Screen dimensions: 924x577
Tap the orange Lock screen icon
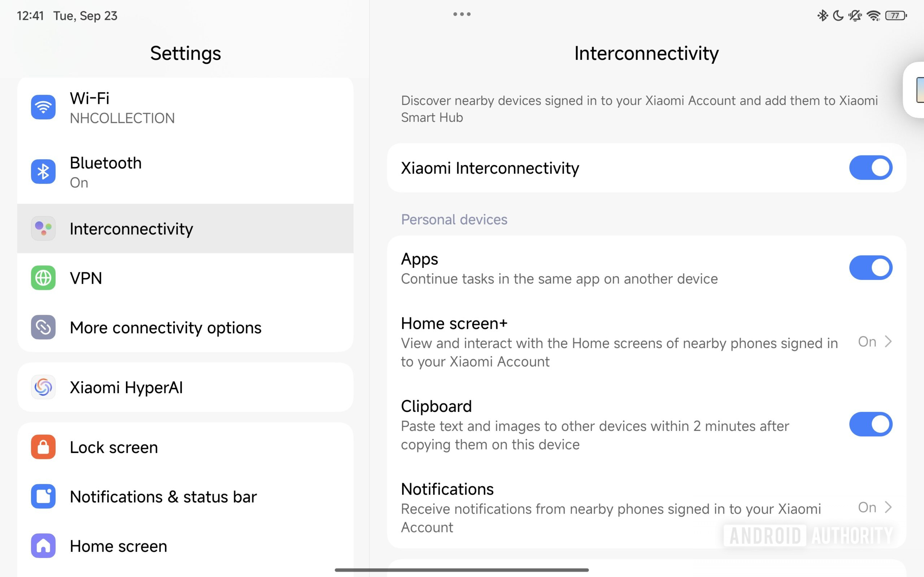[43, 447]
